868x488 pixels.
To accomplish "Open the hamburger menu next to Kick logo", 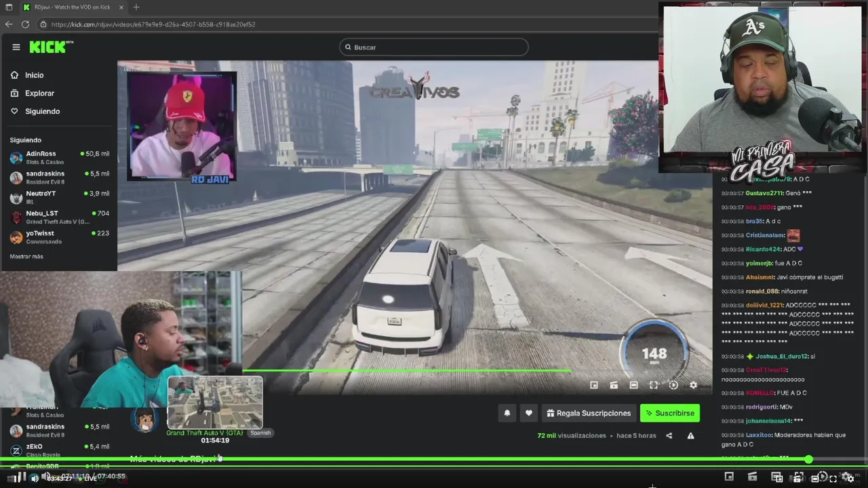I will click(x=16, y=47).
